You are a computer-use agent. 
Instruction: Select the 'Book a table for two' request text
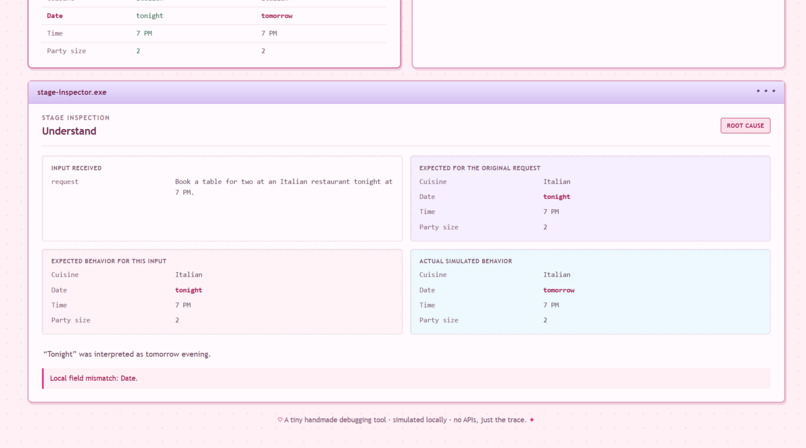[x=283, y=186]
